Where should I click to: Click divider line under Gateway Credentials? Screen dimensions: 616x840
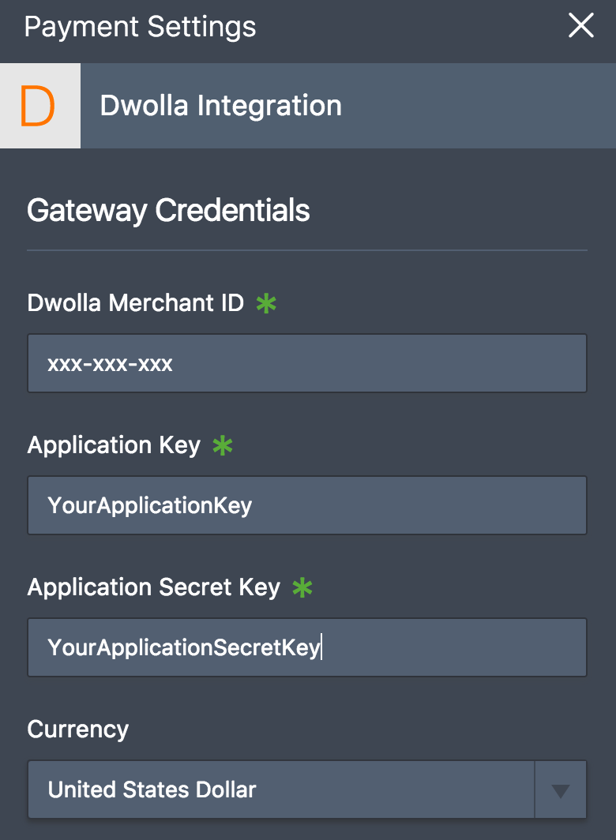point(307,250)
